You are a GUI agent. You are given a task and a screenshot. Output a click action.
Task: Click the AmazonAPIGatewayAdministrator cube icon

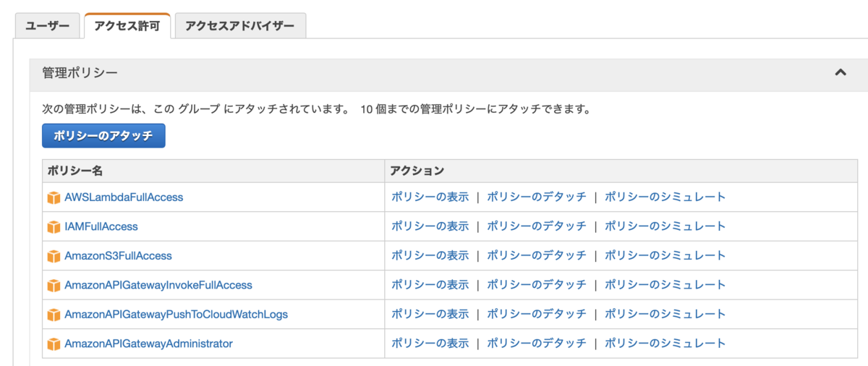pos(54,344)
